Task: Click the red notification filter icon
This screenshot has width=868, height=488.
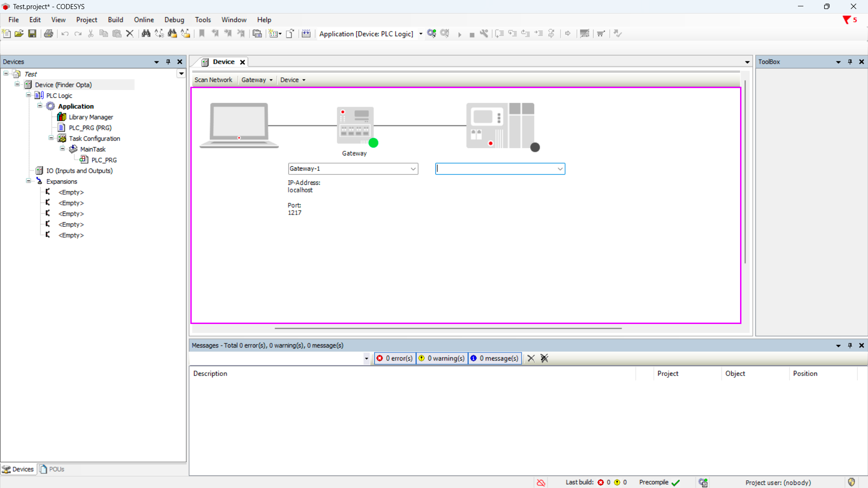Action: click(846, 20)
